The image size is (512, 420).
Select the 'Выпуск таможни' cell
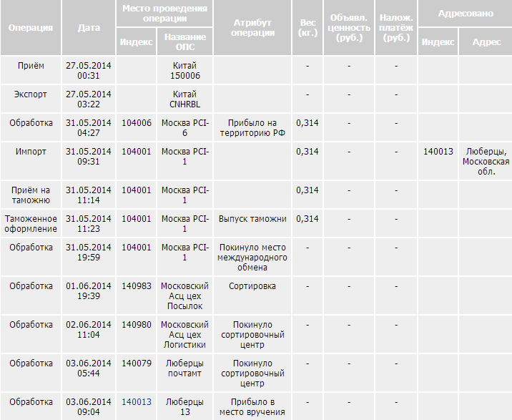[x=252, y=223]
